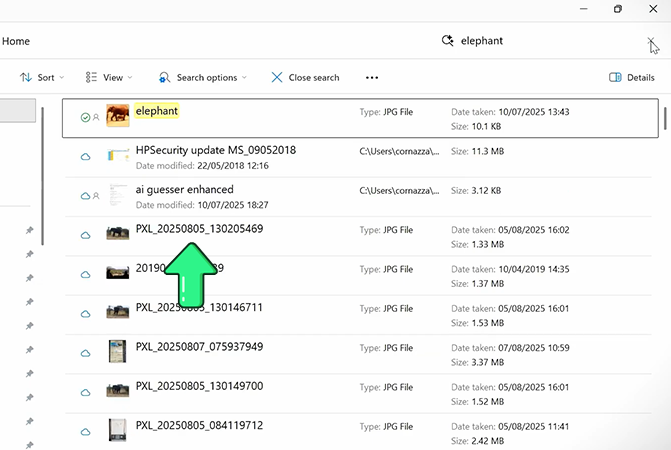
Task: Click Date taken 10/07/2025 13:43
Action: [510, 112]
